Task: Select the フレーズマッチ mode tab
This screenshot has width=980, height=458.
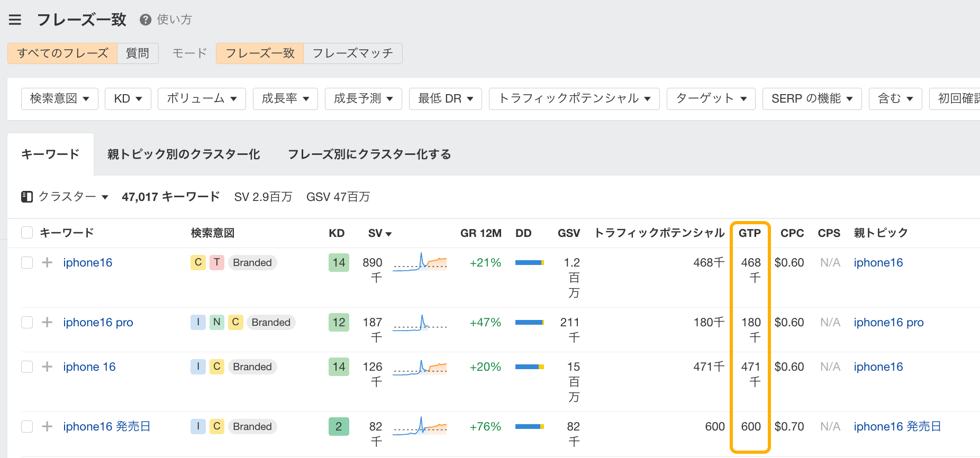Action: [x=352, y=53]
